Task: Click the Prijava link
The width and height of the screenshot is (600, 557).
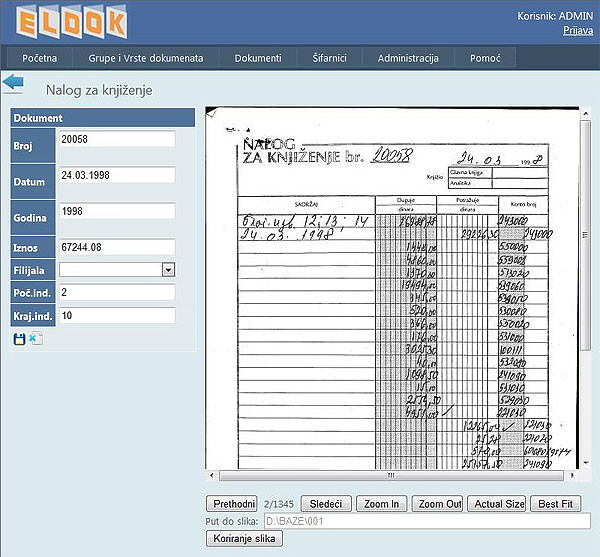Action: pyautogui.click(x=580, y=31)
